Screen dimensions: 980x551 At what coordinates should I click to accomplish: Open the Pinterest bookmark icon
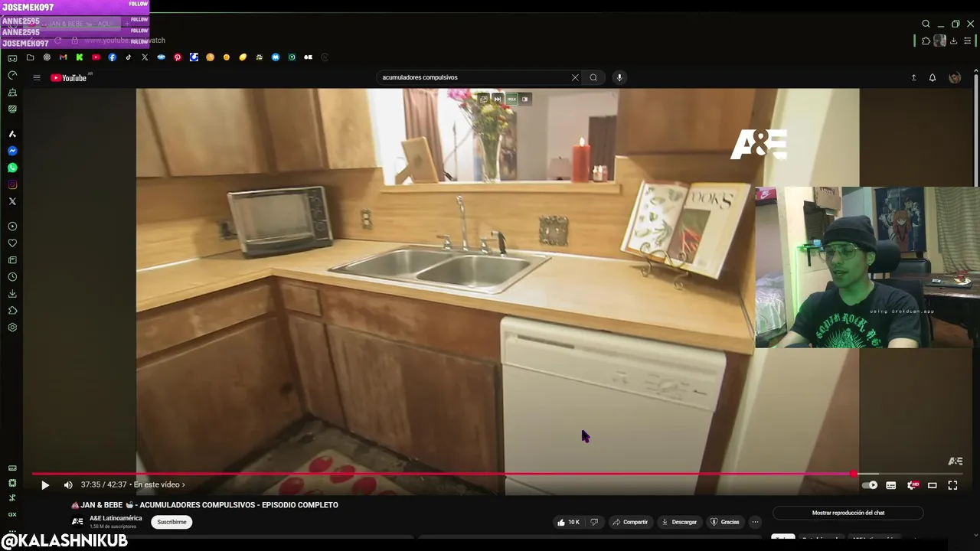pos(178,57)
